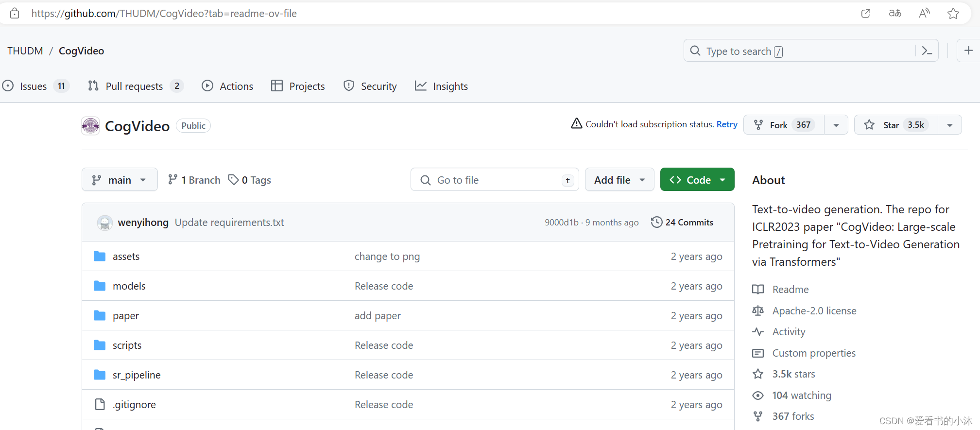Open the Apache-2.0 license link

(814, 311)
